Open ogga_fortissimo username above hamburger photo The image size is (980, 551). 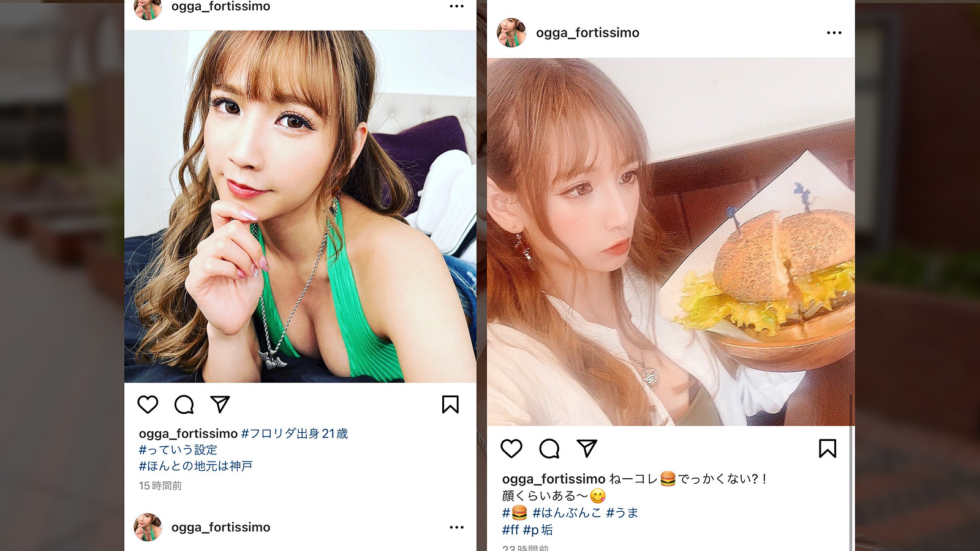click(587, 32)
